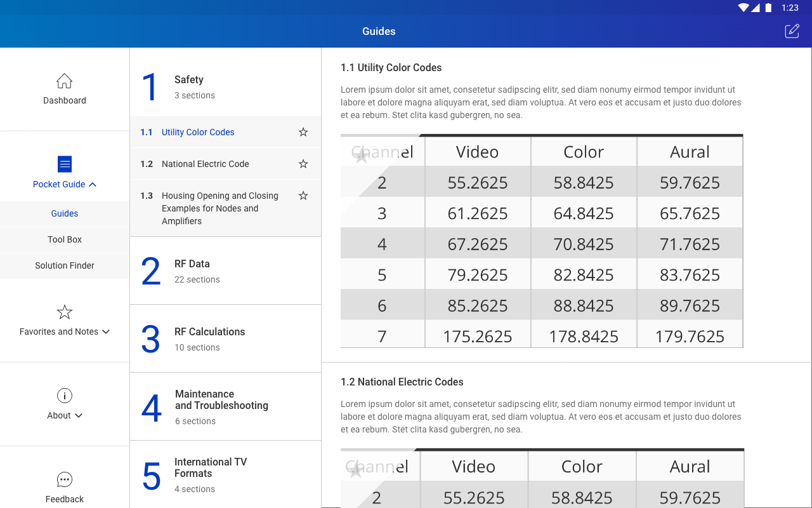Favorite the Utility Color Codes section
This screenshot has height=508, width=812.
click(303, 132)
